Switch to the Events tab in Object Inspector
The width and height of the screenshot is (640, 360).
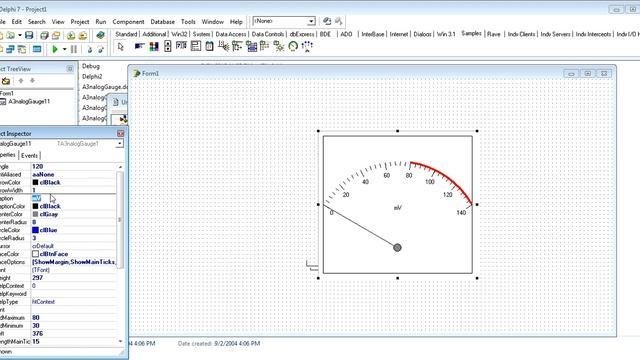(x=29, y=156)
